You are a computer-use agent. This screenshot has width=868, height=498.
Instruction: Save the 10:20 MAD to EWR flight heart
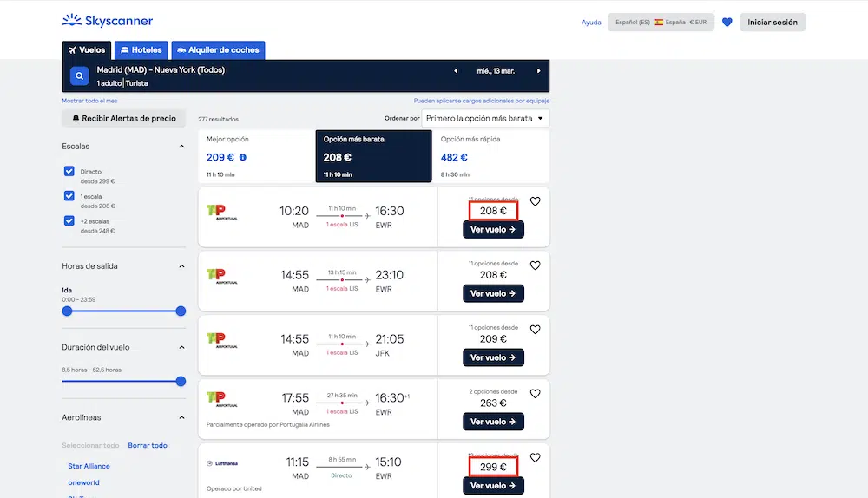[x=535, y=201]
